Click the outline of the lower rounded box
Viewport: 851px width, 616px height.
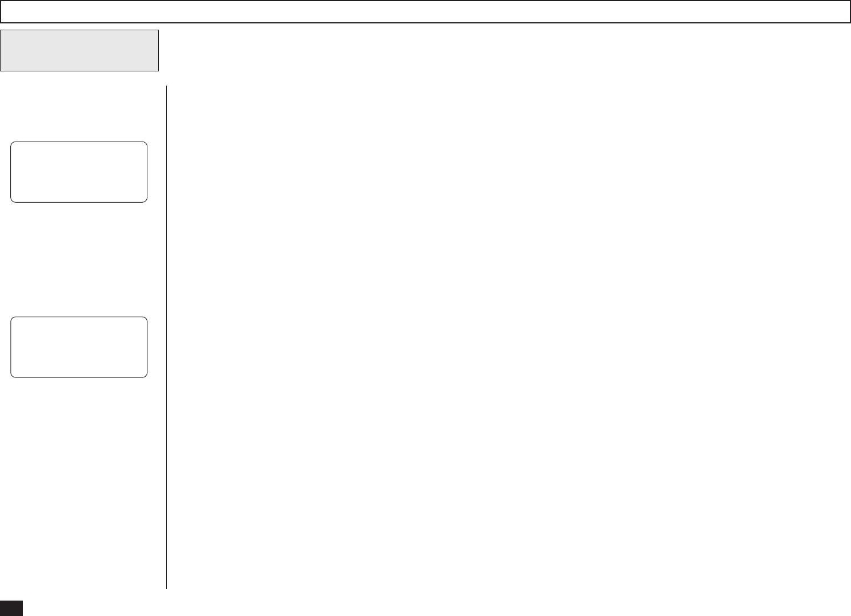[x=79, y=317]
